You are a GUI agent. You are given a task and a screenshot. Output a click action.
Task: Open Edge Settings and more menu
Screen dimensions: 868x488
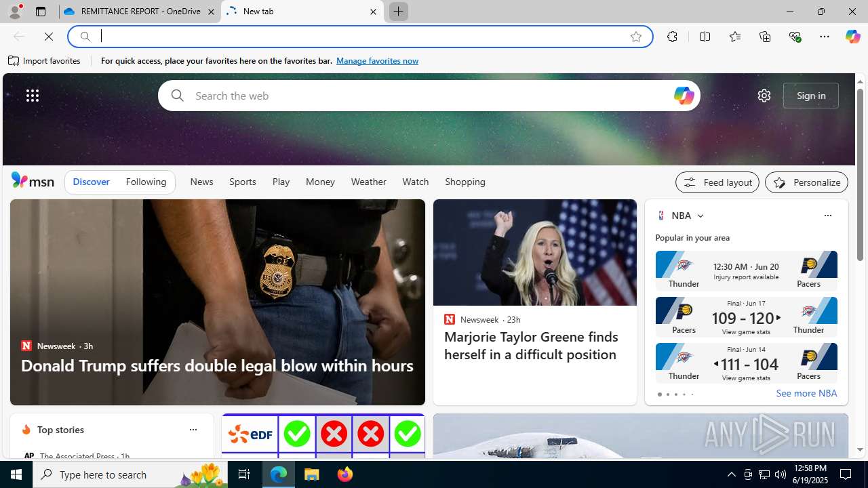point(825,37)
